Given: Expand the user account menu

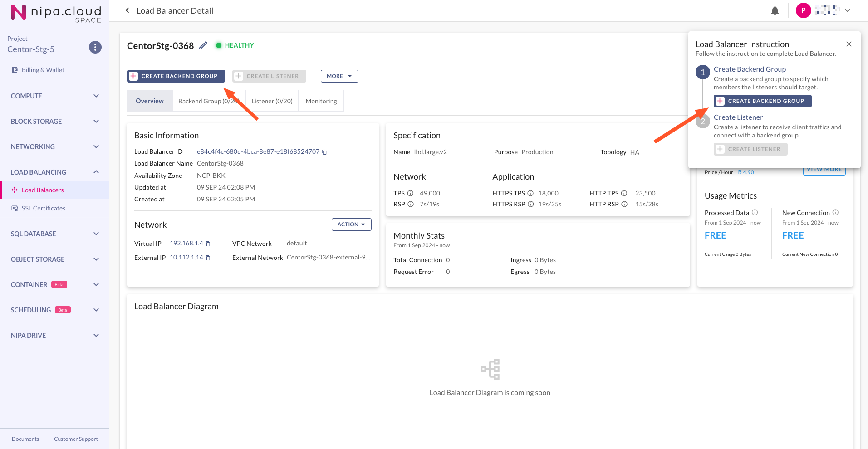Looking at the screenshot, I should [x=848, y=10].
